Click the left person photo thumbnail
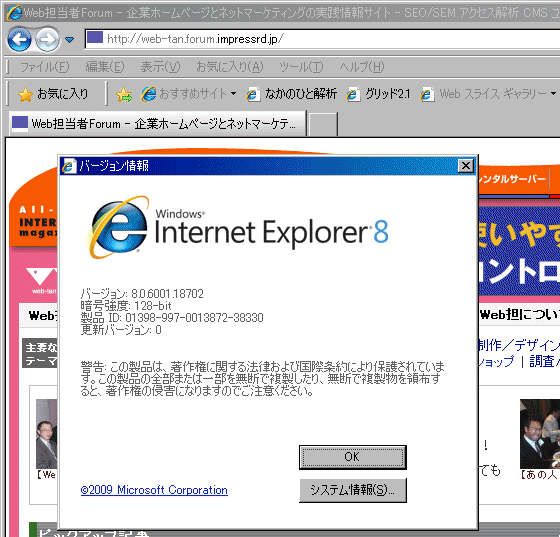Viewport: 560px width, 537px height. pos(46,434)
